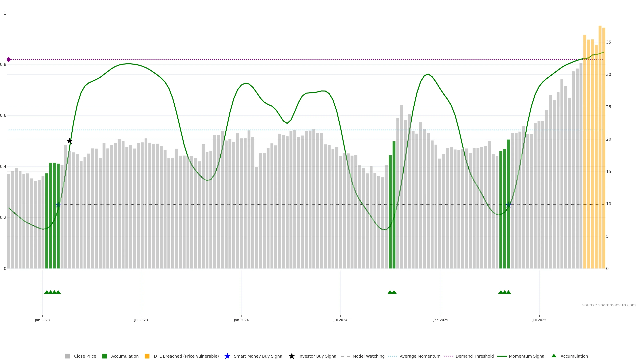Click green Accumulation triangle legend icon
This screenshot has height=362, width=644.
(554, 356)
